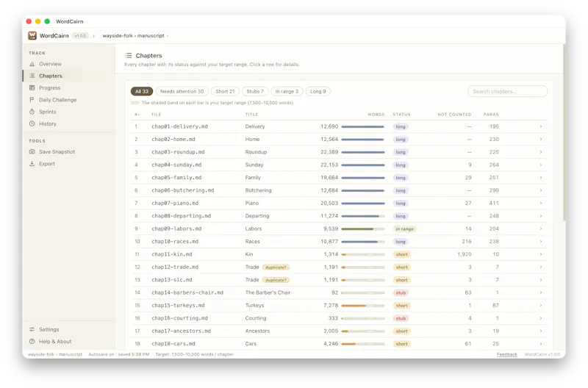Expand the chap05-family.md row chevron
This screenshot has width=588, height=388.
click(541, 178)
